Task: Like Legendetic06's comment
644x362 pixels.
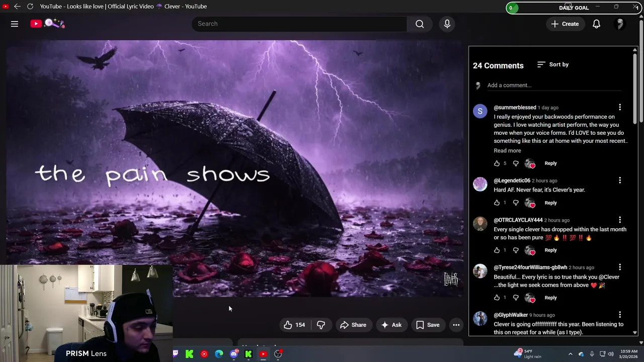Action: click(497, 203)
